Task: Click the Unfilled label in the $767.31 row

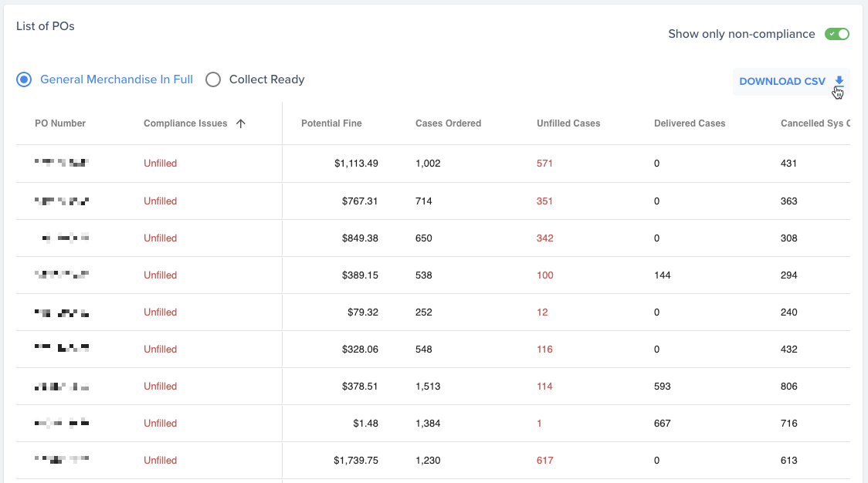Action: click(x=161, y=201)
